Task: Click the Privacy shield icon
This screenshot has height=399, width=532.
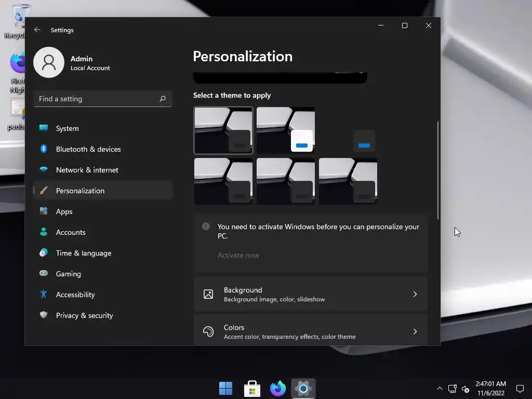Action: [x=44, y=315]
